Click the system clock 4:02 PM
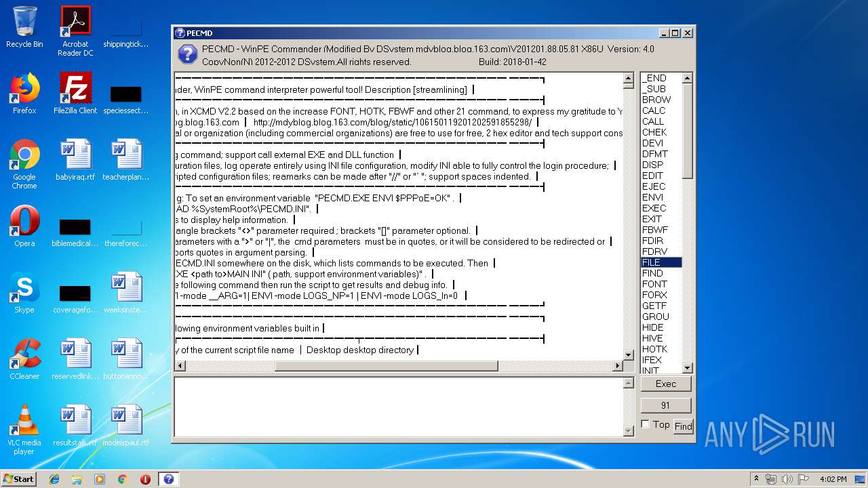The width and height of the screenshot is (868, 488). click(833, 479)
